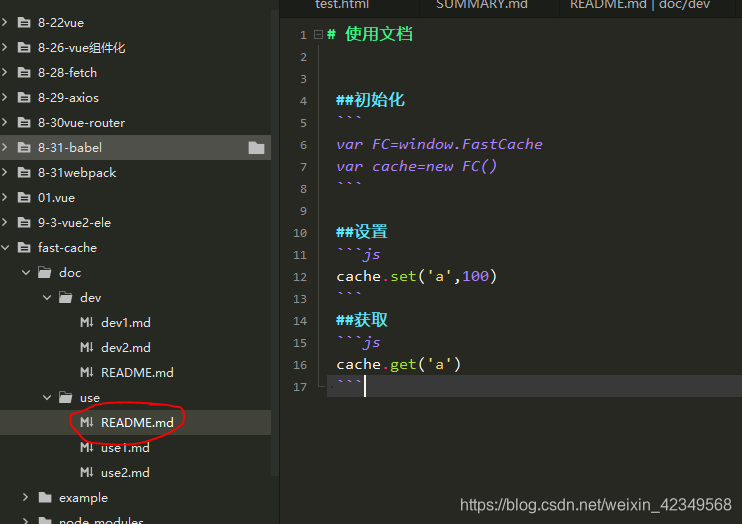
Task: Collapse the doc folder arrow
Action: pyautogui.click(x=26, y=273)
